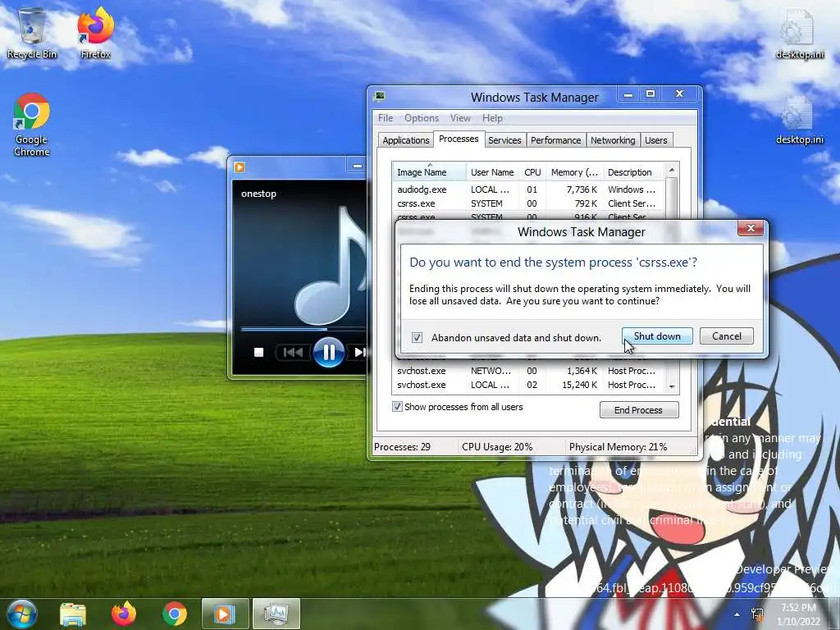The width and height of the screenshot is (840, 630).
Task: Launch Chrome from the taskbar
Action: [175, 614]
